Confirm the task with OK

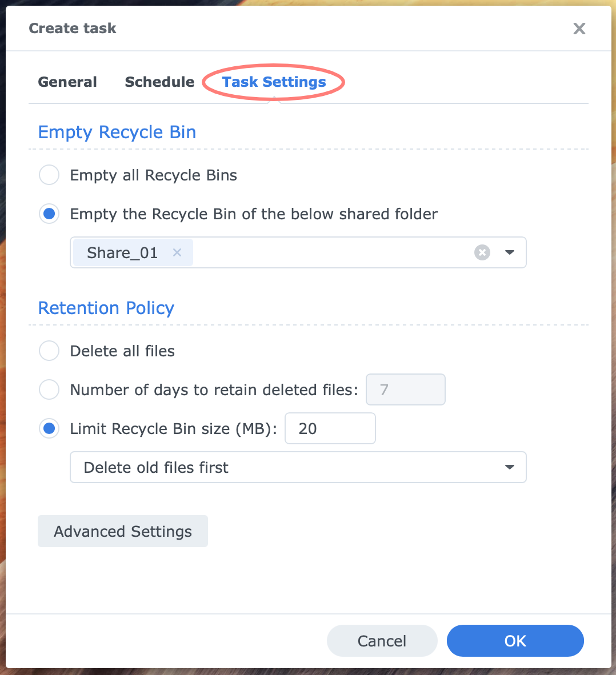pyautogui.click(x=514, y=641)
